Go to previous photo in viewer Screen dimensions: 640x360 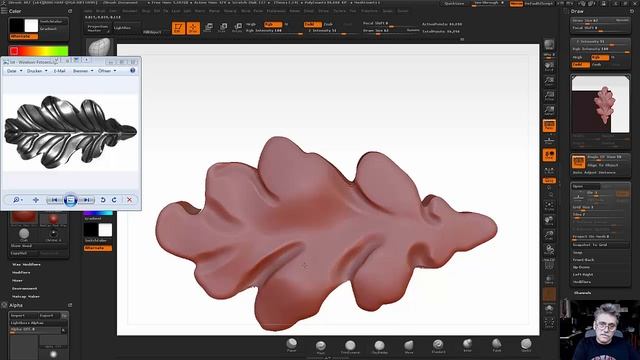(x=54, y=200)
